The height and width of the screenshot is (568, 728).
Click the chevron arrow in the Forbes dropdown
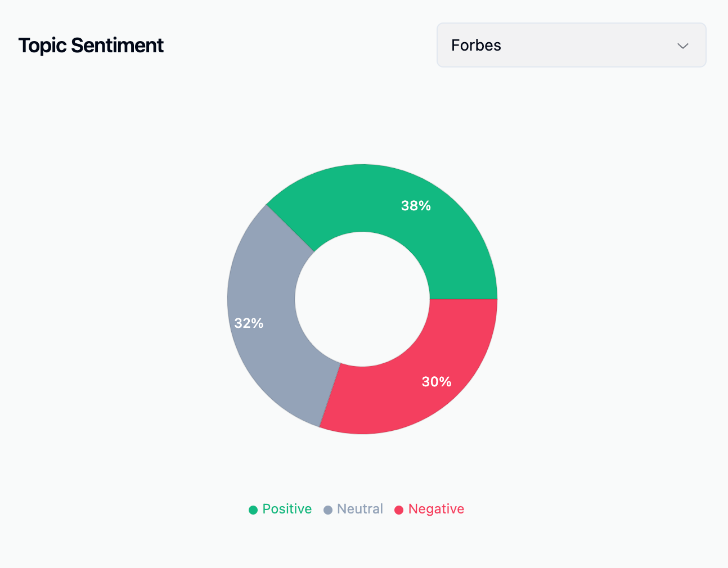(682, 46)
